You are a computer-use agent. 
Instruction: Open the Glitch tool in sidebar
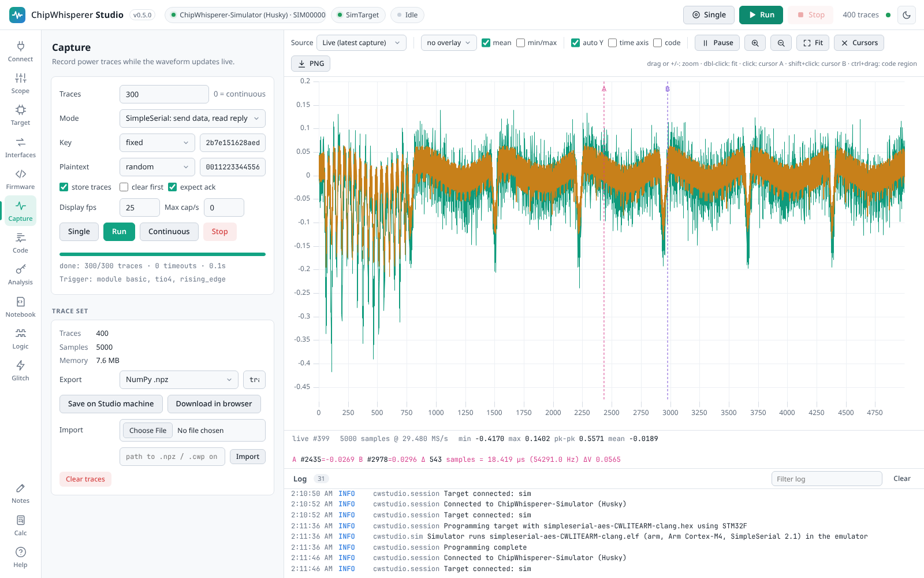coord(20,370)
